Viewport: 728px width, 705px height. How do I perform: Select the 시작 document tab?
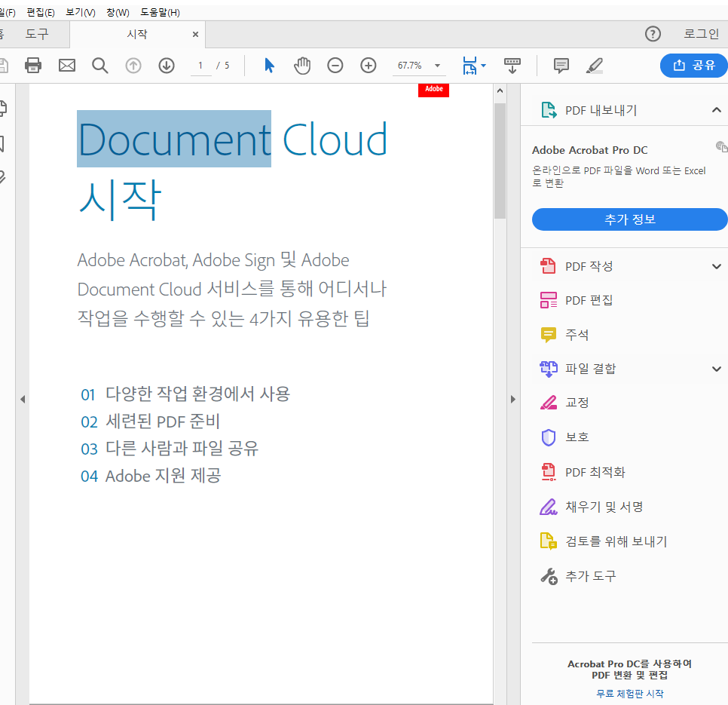tap(137, 34)
